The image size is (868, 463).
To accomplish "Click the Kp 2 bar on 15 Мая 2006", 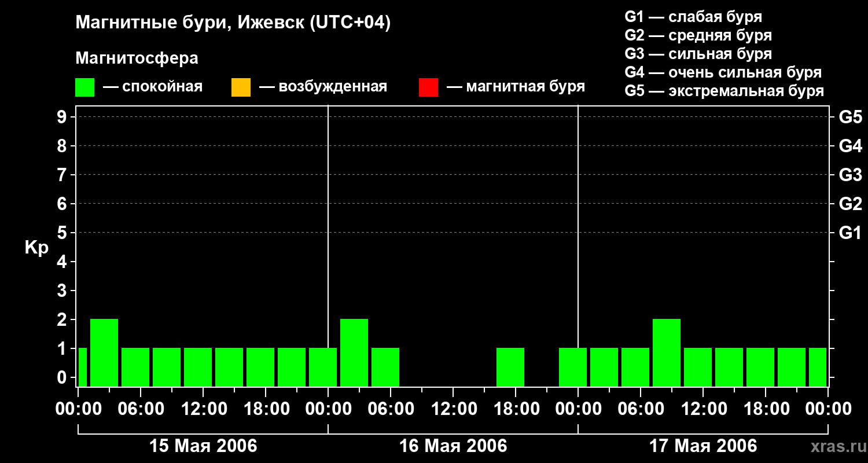I will point(104,352).
